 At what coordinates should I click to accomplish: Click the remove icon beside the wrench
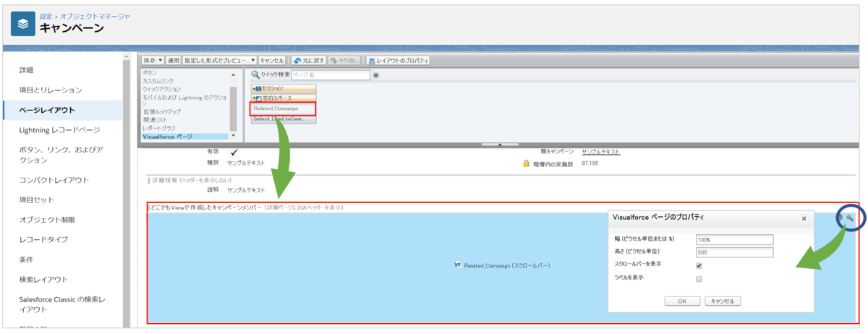pos(841,217)
